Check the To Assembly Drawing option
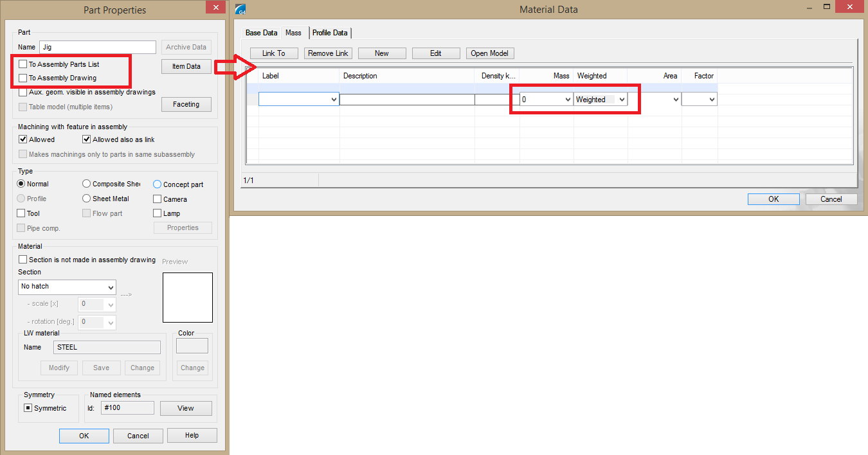This screenshot has width=868, height=455. point(23,78)
